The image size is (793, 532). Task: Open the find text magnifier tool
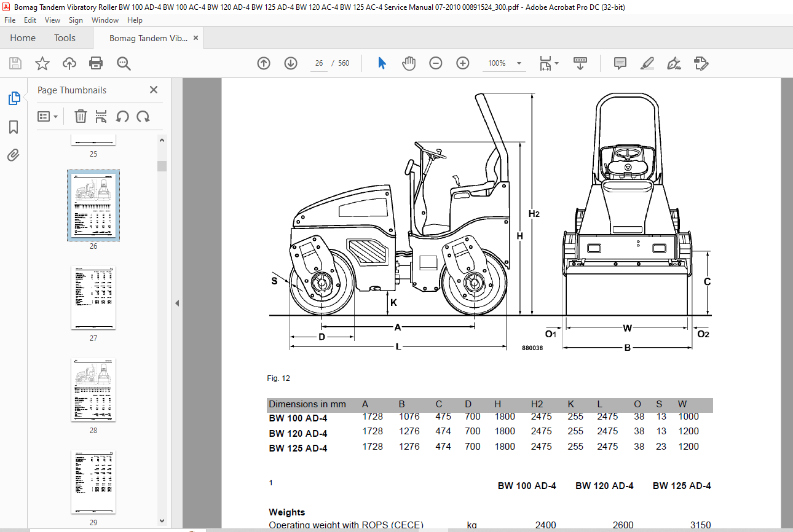click(124, 63)
